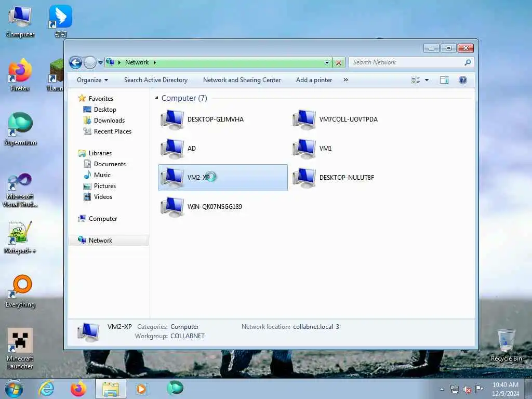
Task: Click Network in the address bar
Action: 137,62
